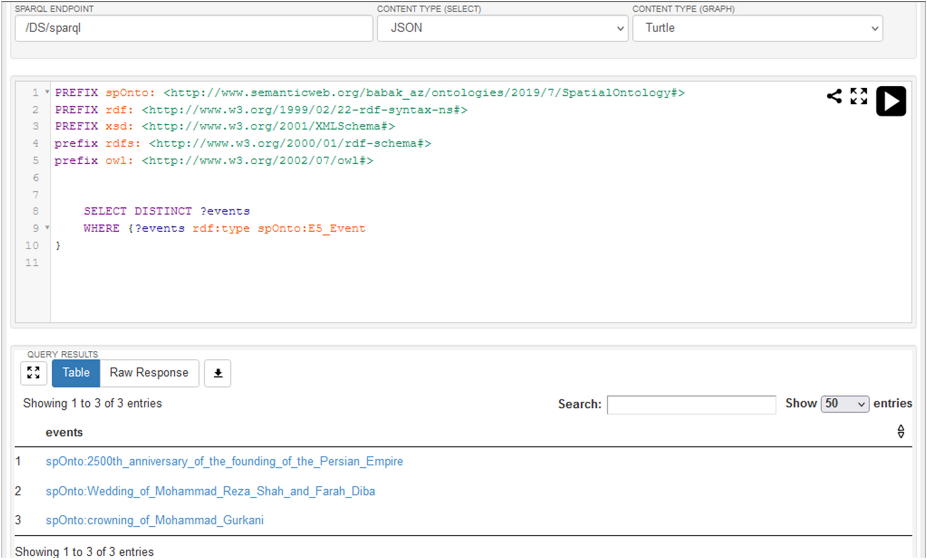Focus the SPARQL endpoint field /DS/sparql
Screen dimensions: 927x560
[x=194, y=28]
